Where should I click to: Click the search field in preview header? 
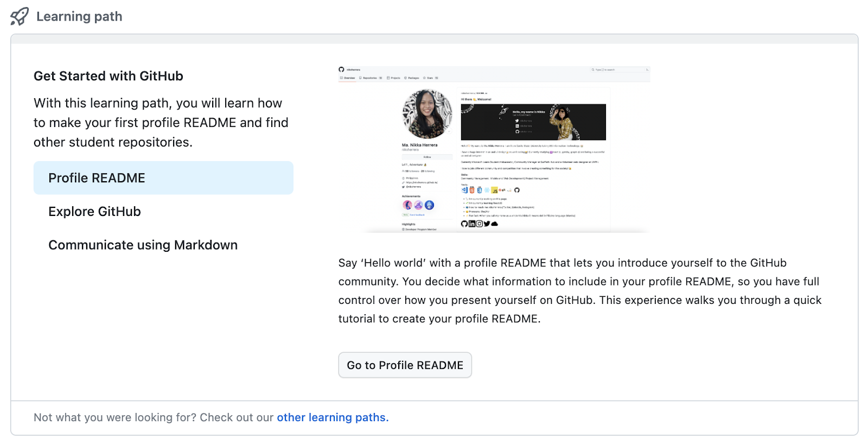618,70
